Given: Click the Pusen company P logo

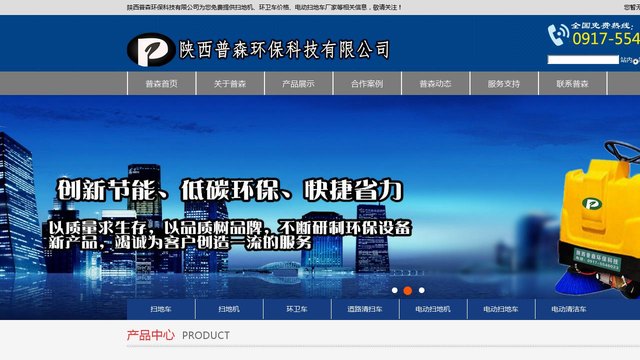Looking at the screenshot, I should [150, 50].
